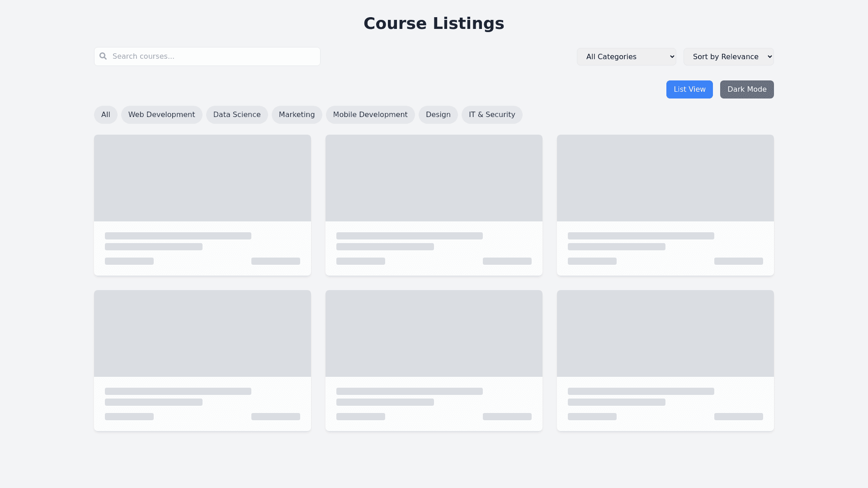
Task: Select the Mobile Development filter
Action: 370,115
